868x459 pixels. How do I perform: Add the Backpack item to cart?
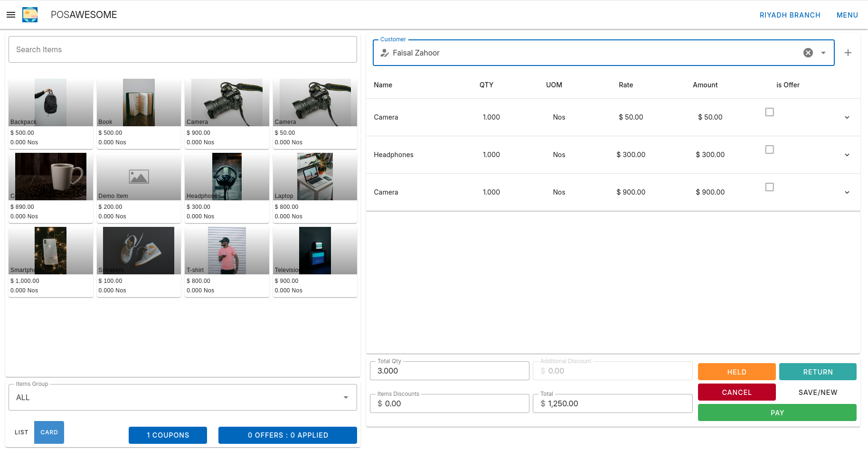pyautogui.click(x=51, y=114)
